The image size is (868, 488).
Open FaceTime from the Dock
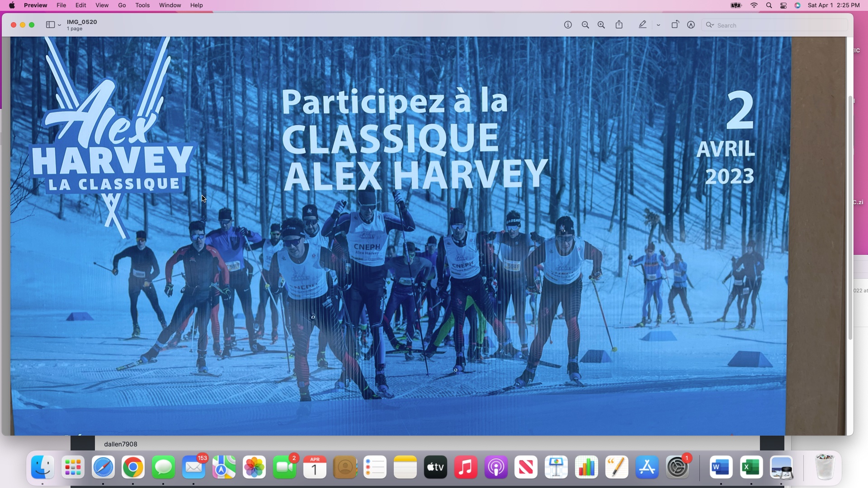pos(285,467)
